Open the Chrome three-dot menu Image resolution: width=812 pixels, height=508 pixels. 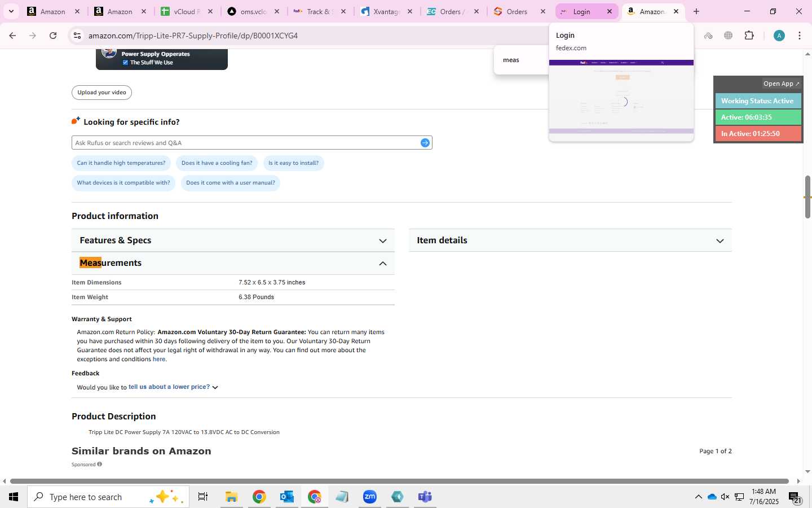800,36
